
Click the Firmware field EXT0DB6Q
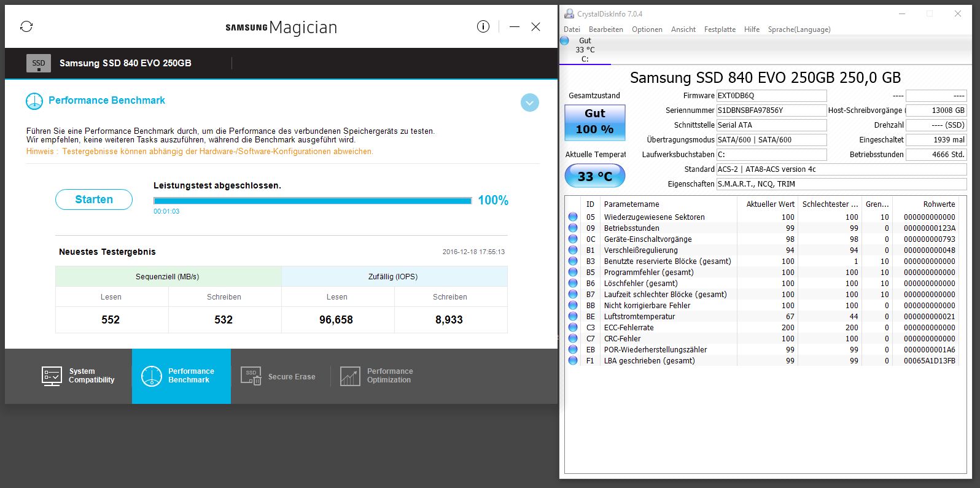771,96
